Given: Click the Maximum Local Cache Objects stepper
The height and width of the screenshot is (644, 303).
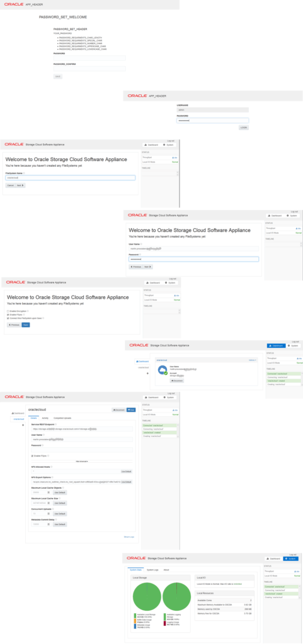Looking at the screenshot, I should click(x=48, y=492).
